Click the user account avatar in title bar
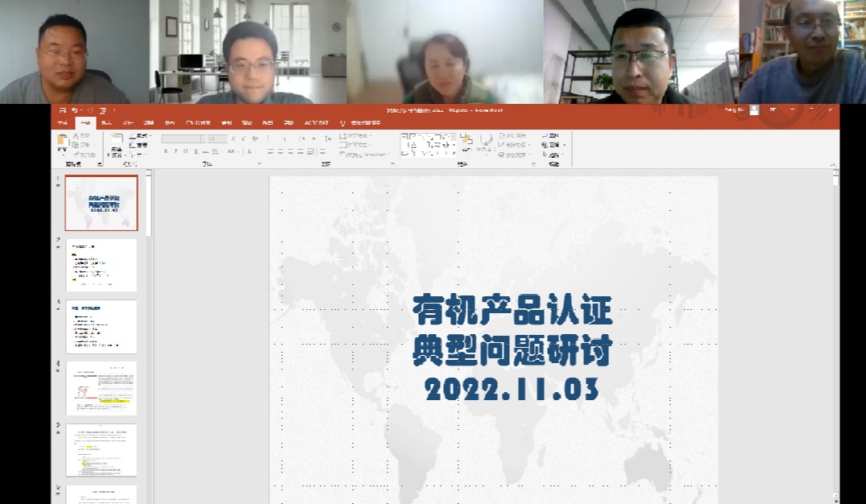The width and height of the screenshot is (866, 504). [754, 109]
